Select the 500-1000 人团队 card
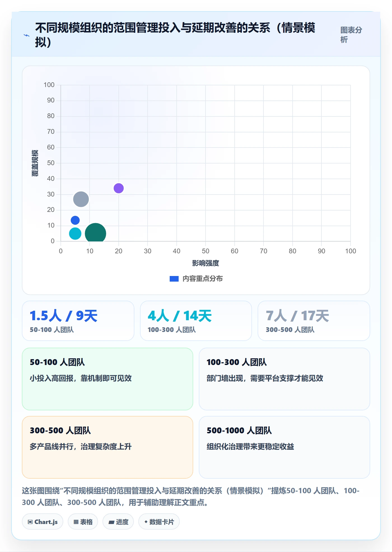 coord(284,447)
